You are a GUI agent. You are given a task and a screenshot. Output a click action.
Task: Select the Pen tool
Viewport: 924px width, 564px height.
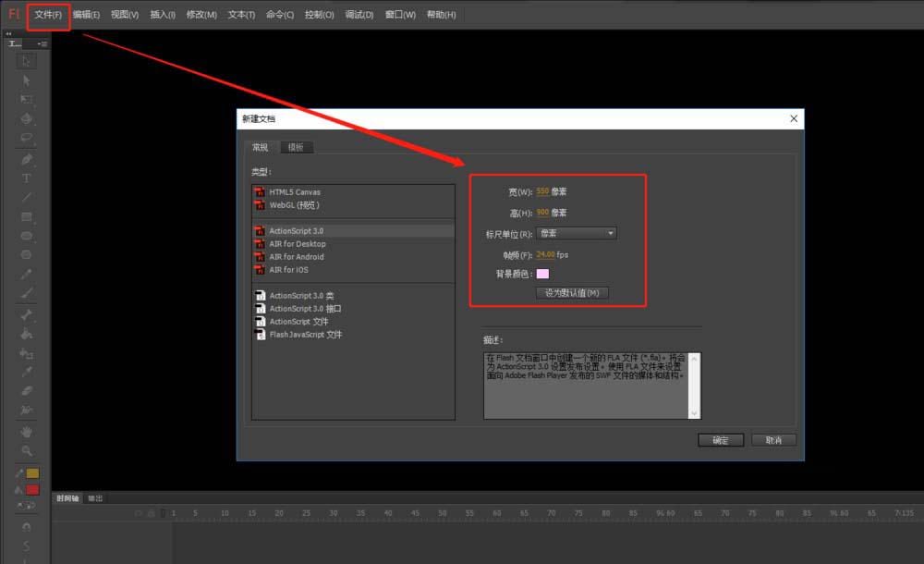[26, 158]
